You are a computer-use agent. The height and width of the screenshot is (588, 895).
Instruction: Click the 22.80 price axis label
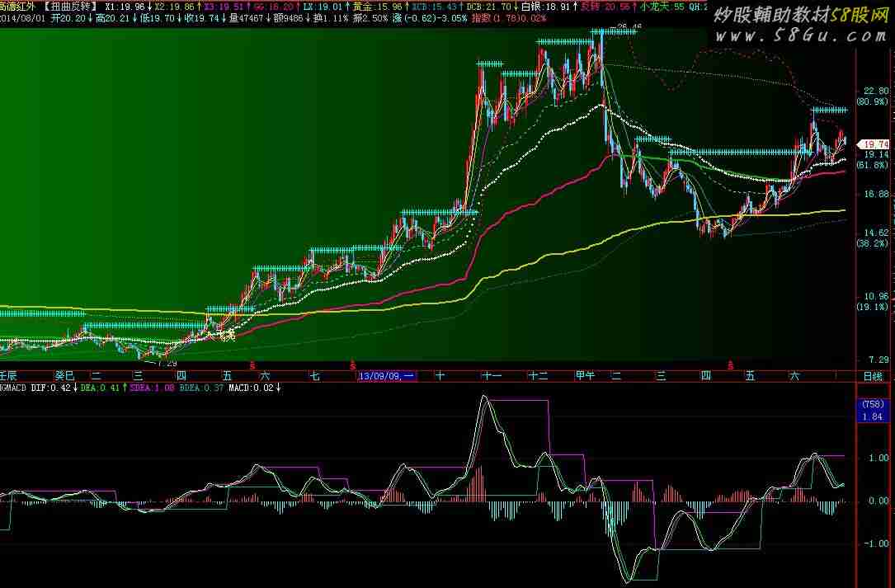point(876,92)
